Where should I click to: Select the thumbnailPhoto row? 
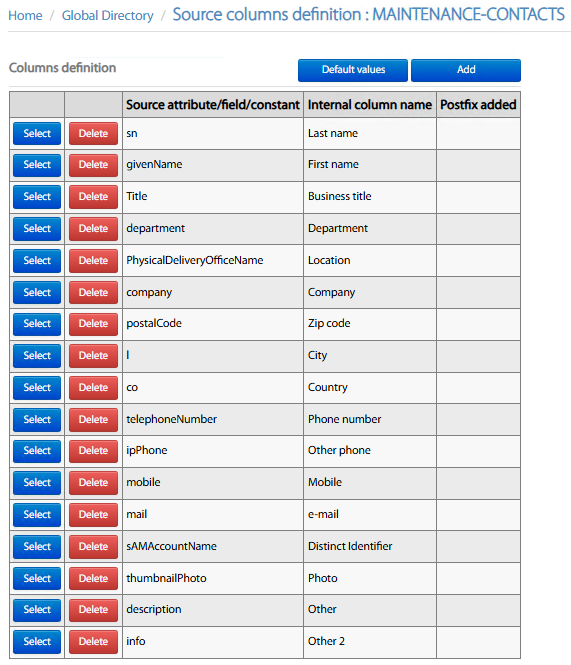click(x=37, y=578)
